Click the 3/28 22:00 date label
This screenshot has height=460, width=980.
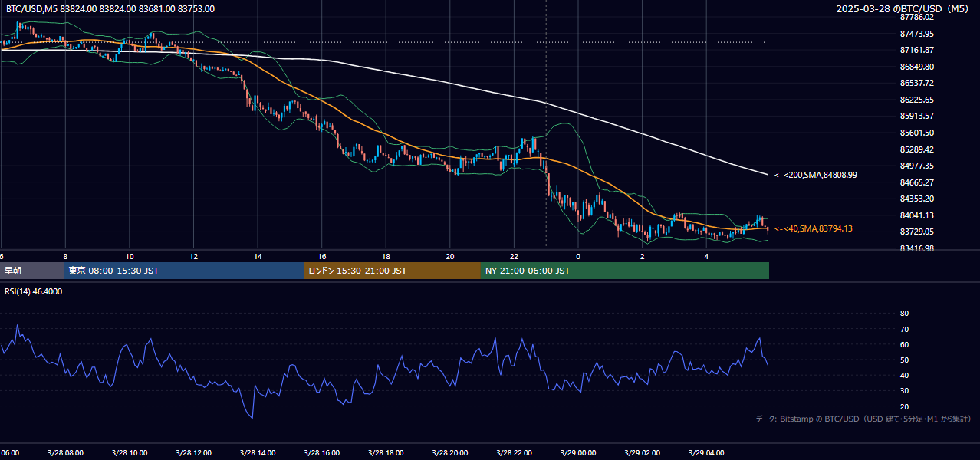[x=514, y=453]
